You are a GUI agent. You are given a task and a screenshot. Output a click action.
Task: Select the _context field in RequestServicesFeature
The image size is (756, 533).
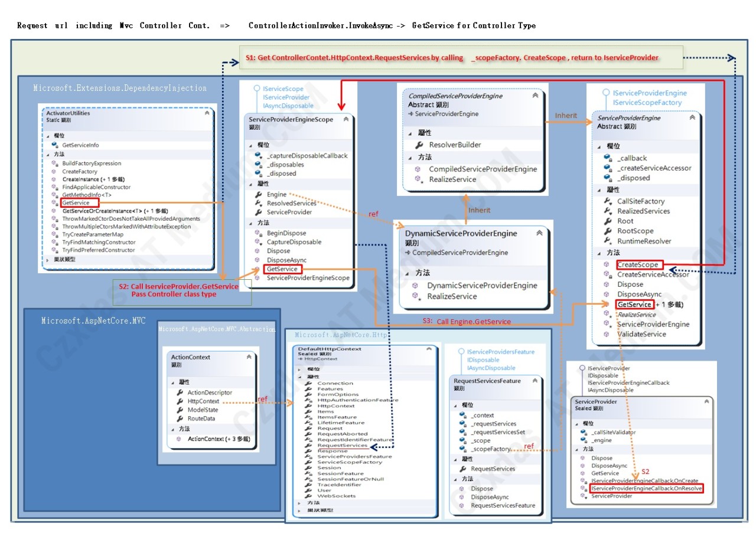[x=483, y=416]
